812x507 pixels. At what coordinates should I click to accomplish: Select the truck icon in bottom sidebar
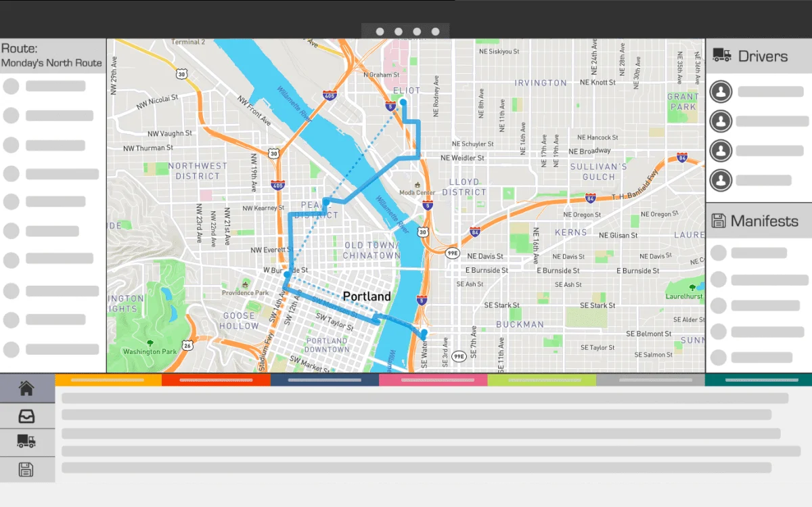click(26, 441)
